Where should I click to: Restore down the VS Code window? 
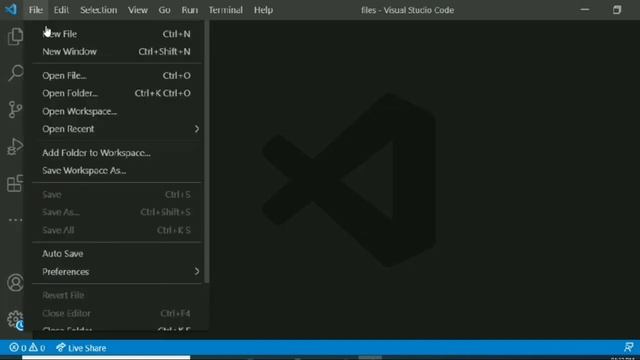[617, 9]
